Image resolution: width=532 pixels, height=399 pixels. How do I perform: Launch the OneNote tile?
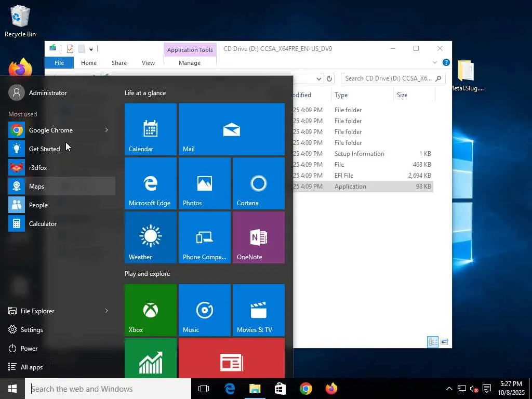259,237
